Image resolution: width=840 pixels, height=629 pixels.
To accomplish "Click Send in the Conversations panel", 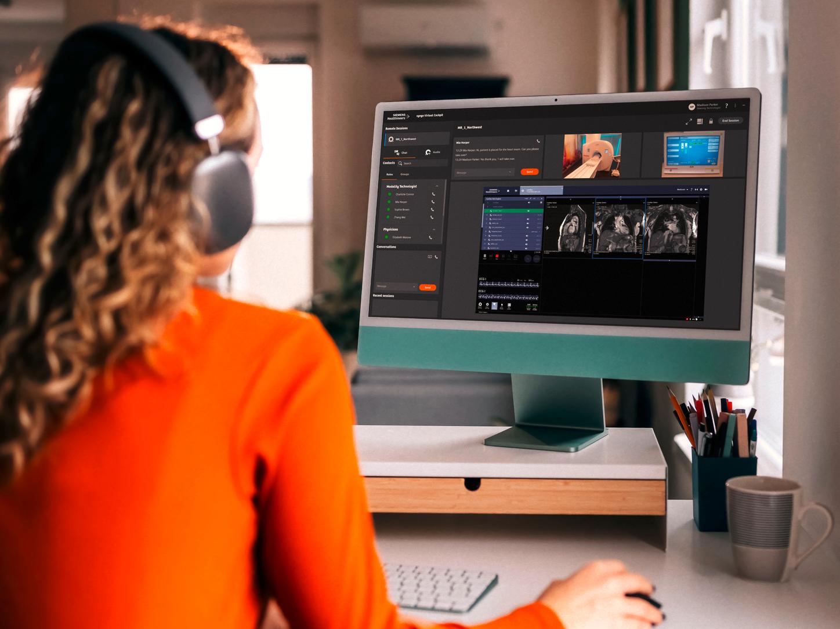I will pyautogui.click(x=428, y=288).
